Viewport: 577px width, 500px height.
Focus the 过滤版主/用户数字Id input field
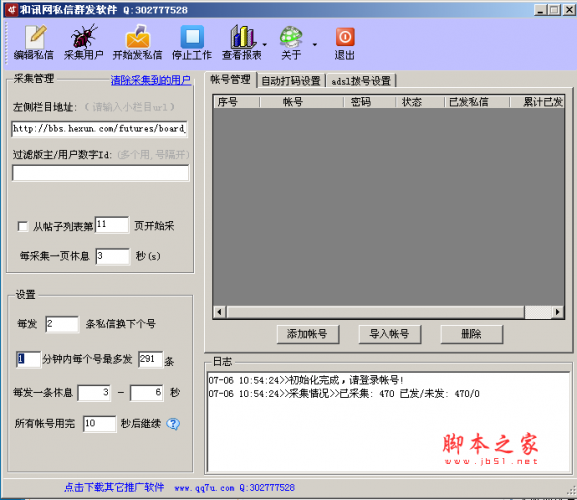tap(100, 173)
